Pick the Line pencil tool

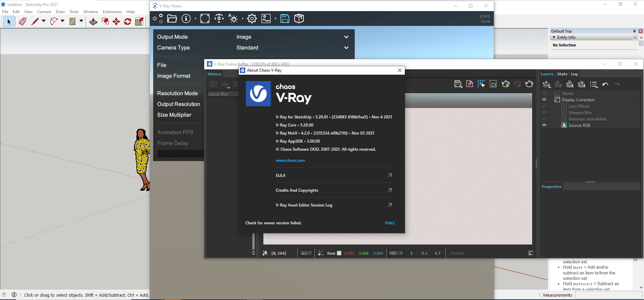point(35,22)
